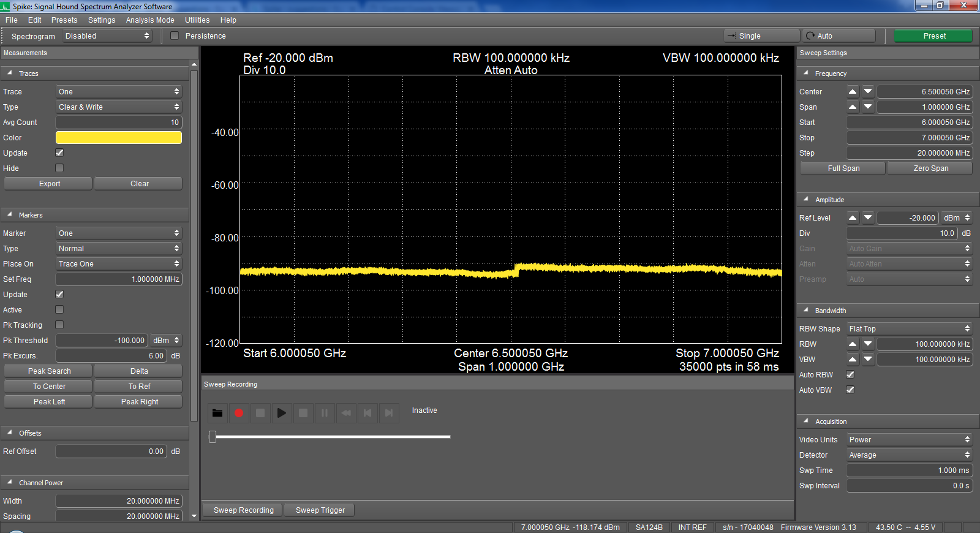The height and width of the screenshot is (533, 980).
Task: Decrease Center frequency with down arrow
Action: [868, 91]
